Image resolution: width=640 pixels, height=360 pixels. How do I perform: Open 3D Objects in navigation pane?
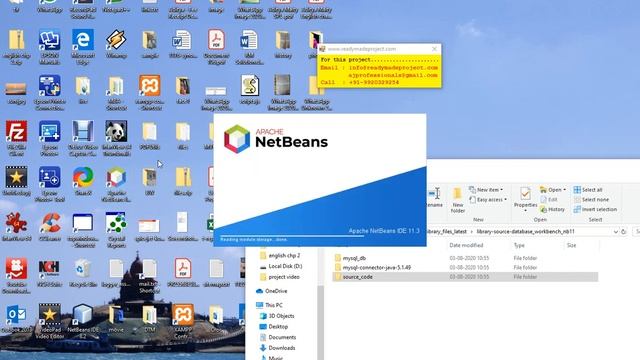pyautogui.click(x=281, y=316)
